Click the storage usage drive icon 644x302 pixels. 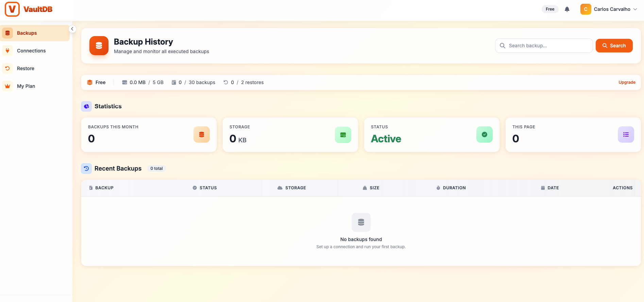coord(124,82)
